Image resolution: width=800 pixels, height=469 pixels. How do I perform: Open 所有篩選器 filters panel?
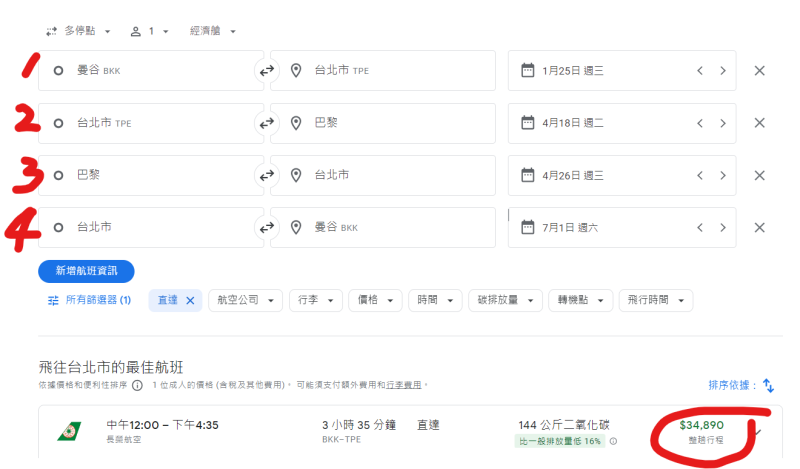pos(89,300)
